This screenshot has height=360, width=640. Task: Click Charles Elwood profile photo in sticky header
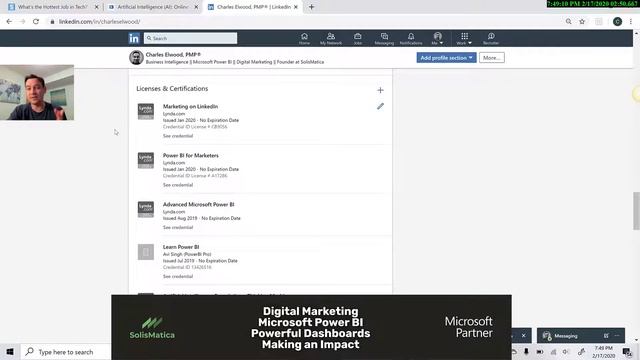pyautogui.click(x=136, y=58)
